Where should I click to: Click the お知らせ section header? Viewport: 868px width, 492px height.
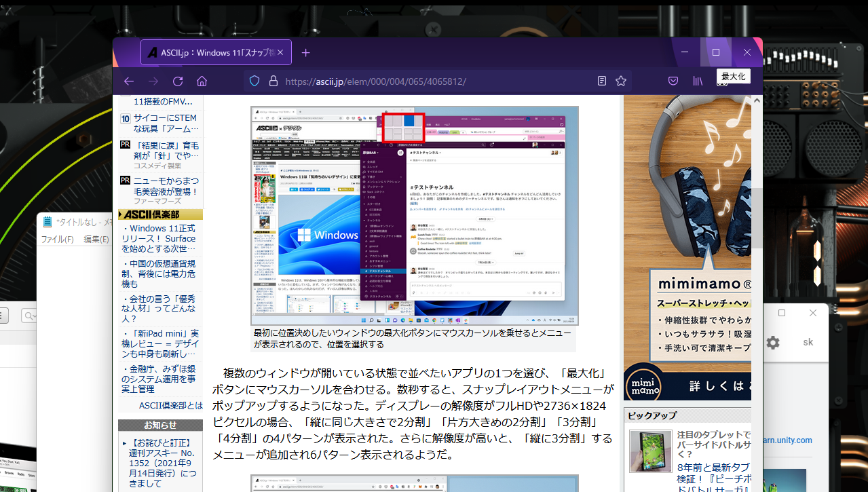(x=161, y=425)
